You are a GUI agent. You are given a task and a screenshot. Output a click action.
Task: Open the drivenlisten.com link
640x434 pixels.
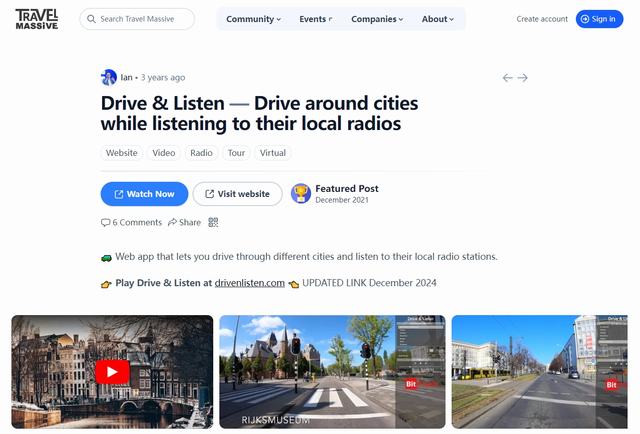[x=250, y=283]
